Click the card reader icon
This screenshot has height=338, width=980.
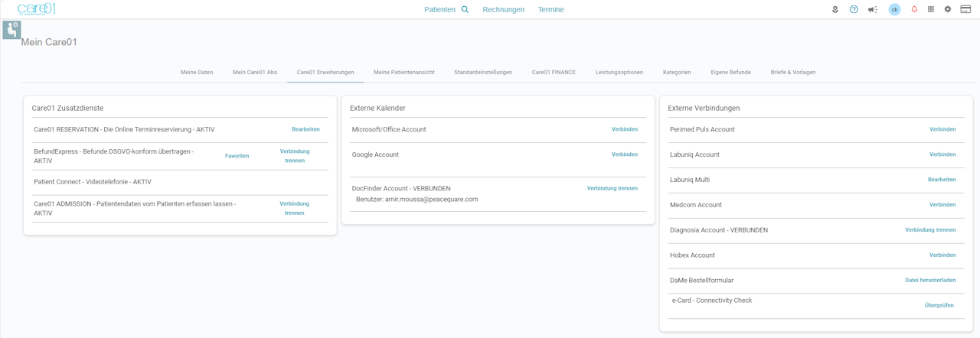(x=965, y=10)
